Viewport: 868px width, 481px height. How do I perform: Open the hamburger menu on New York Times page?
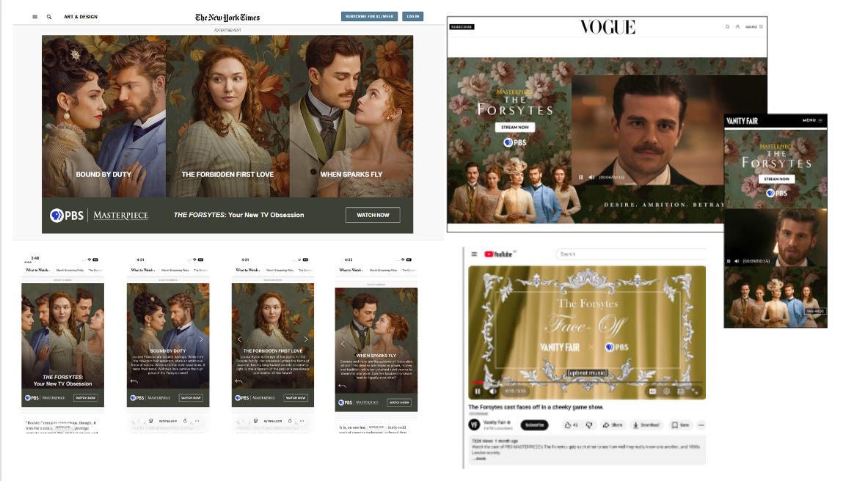[35, 17]
